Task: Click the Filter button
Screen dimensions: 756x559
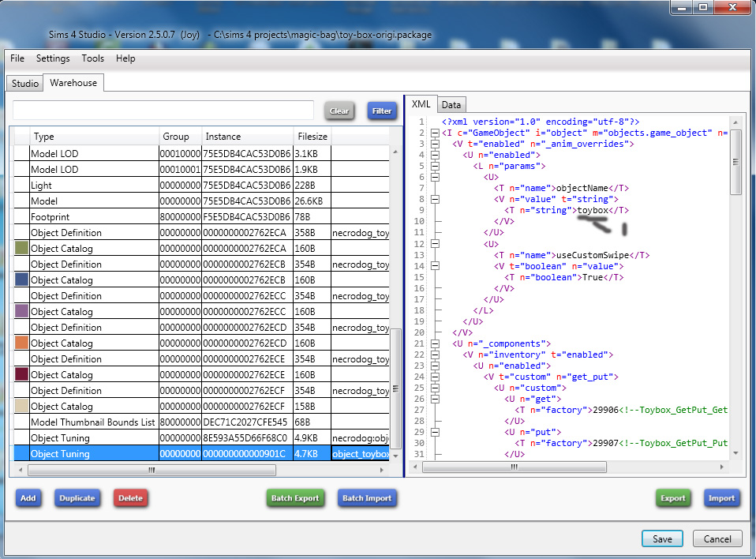Action: tap(382, 111)
